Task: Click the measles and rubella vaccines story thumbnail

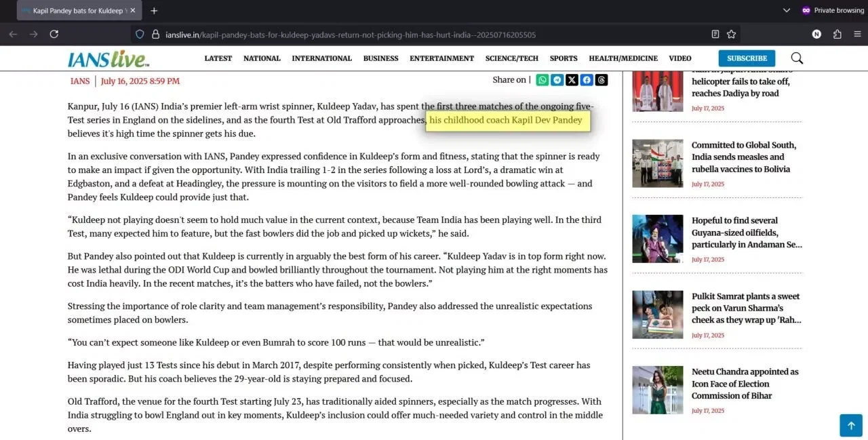Action: pos(658,163)
